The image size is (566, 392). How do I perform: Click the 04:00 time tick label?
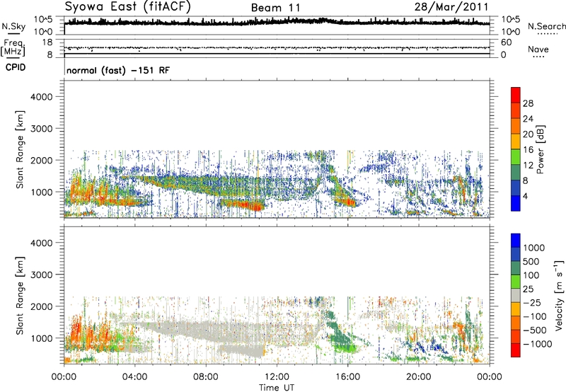(x=134, y=377)
